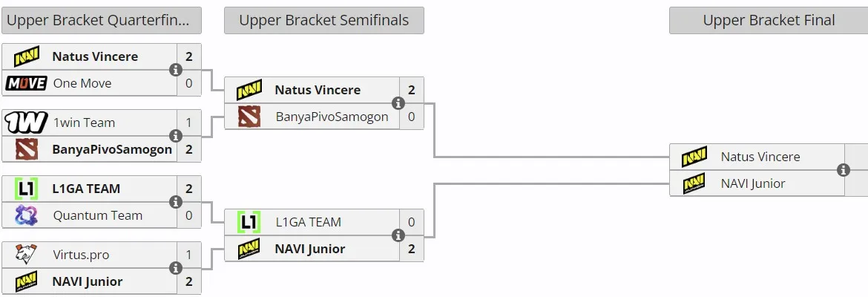Open match info for Natus Vincere vs One Move
The height and width of the screenshot is (297, 868).
coord(176,70)
